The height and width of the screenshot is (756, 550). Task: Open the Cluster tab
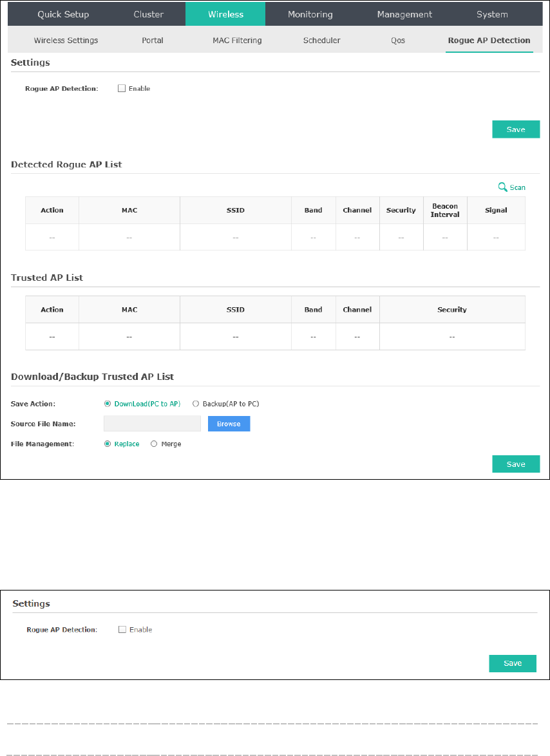click(x=149, y=14)
